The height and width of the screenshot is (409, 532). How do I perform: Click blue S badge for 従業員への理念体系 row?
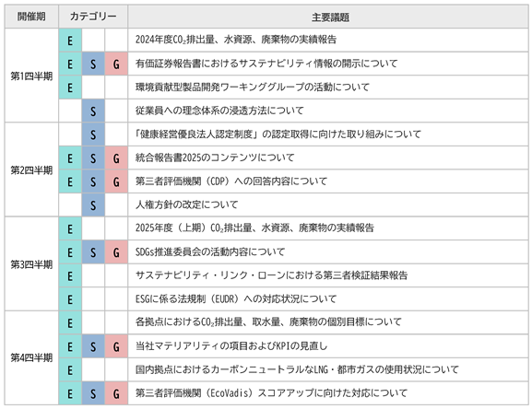point(93,111)
